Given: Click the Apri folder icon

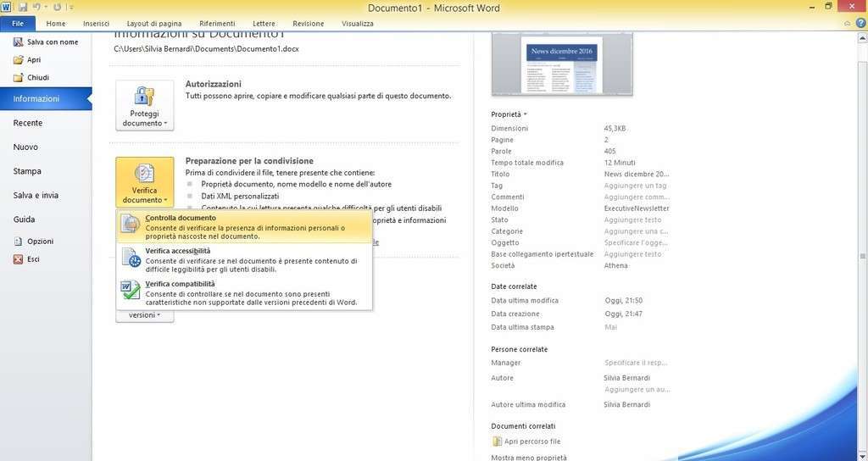Looking at the screenshot, I should (19, 60).
